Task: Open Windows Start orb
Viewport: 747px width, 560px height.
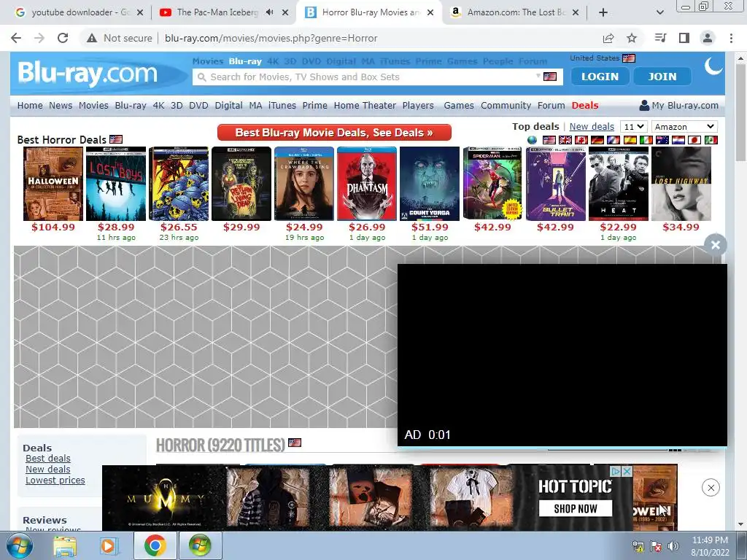Action: (19, 545)
